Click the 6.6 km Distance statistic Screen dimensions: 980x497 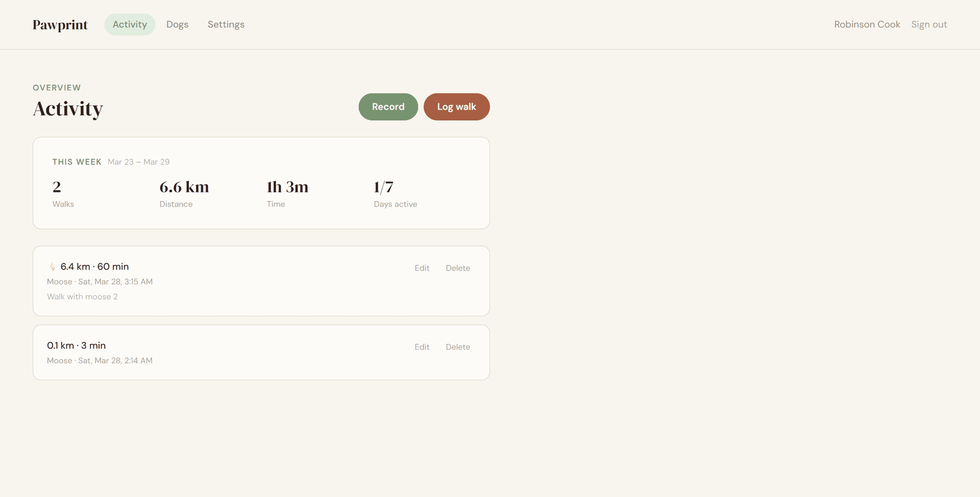(184, 194)
